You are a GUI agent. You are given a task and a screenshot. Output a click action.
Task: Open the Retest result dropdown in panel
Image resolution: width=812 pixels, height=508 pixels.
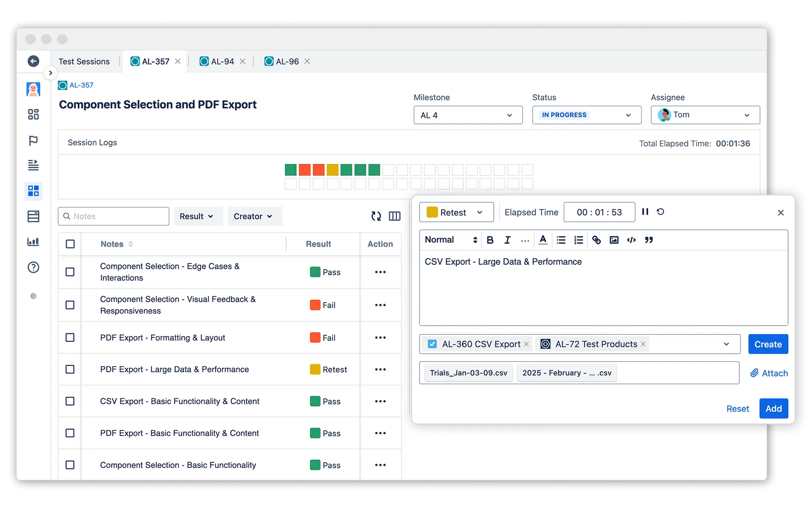pyautogui.click(x=456, y=212)
